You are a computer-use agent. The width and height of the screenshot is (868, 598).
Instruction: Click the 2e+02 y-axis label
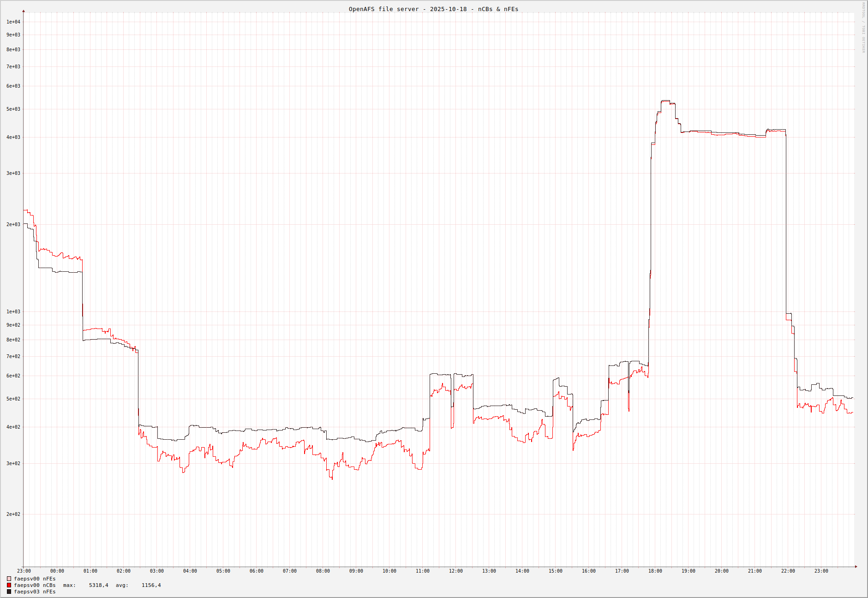click(13, 514)
